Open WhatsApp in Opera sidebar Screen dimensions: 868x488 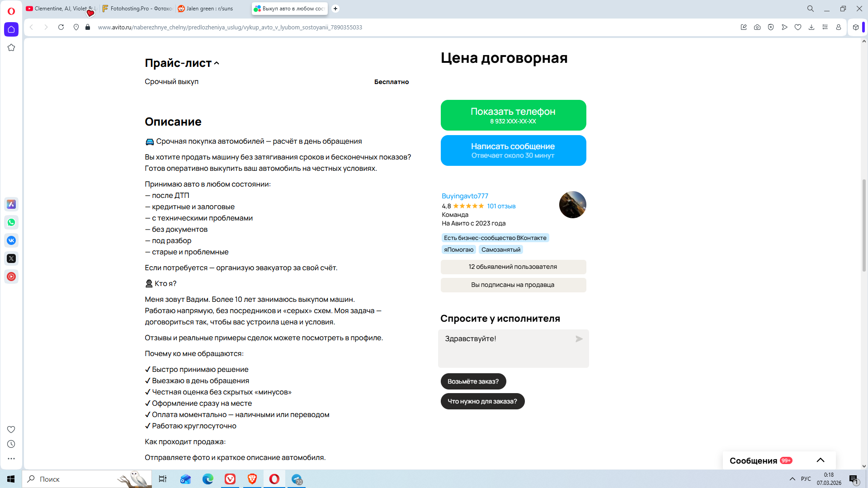tap(11, 222)
